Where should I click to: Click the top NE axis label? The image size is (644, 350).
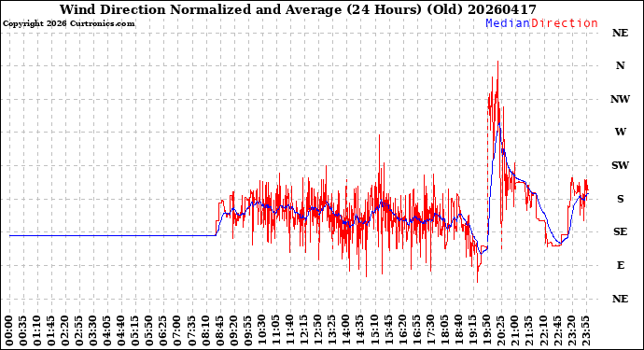click(x=620, y=33)
